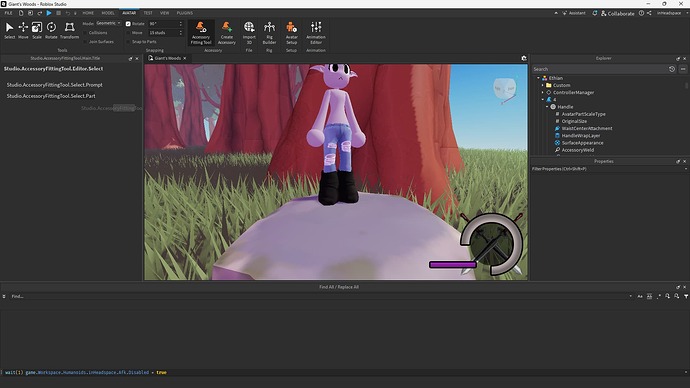Expand the ControllerManager node
The image size is (690, 388).
coord(543,92)
